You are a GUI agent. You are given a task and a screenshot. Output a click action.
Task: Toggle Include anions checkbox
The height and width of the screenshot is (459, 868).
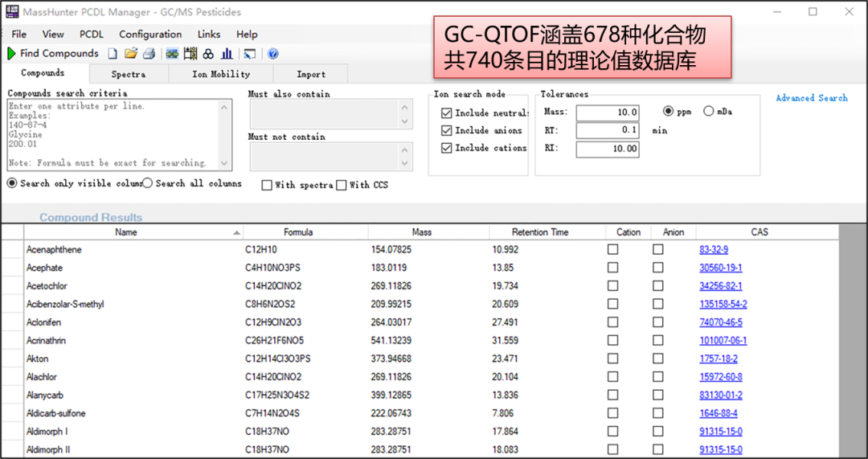[447, 131]
